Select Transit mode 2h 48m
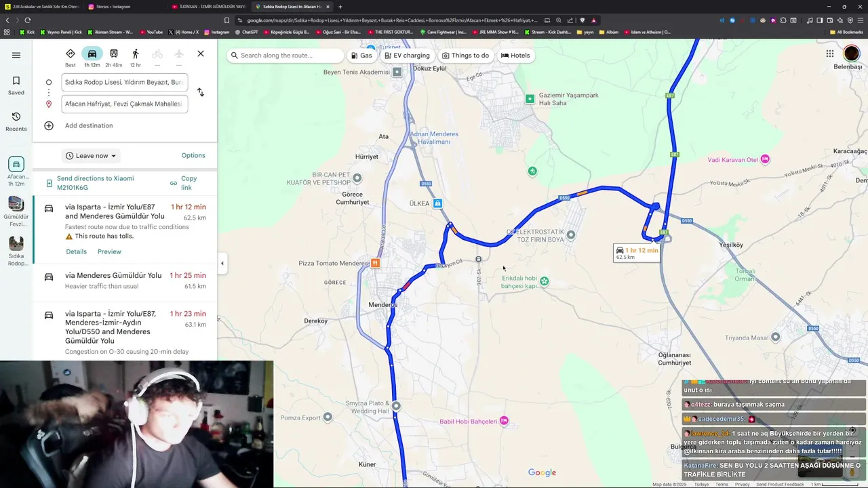Image resolution: width=868 pixels, height=488 pixels. click(x=114, y=58)
